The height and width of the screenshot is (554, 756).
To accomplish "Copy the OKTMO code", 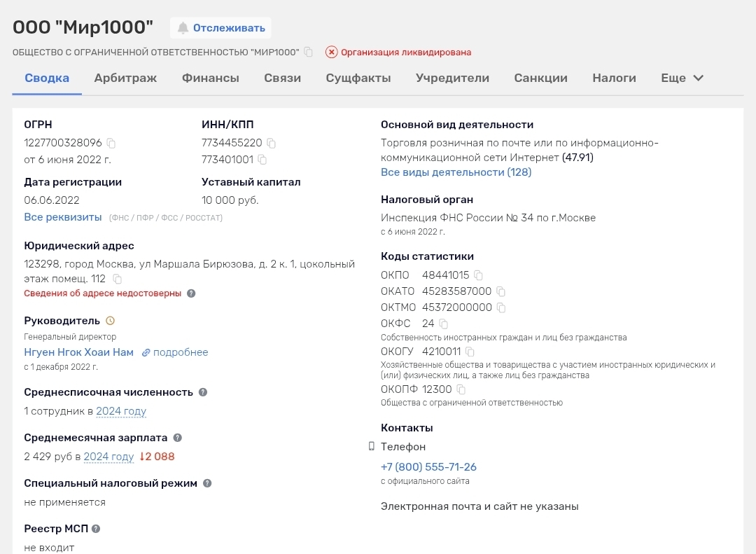I will click(x=501, y=307).
